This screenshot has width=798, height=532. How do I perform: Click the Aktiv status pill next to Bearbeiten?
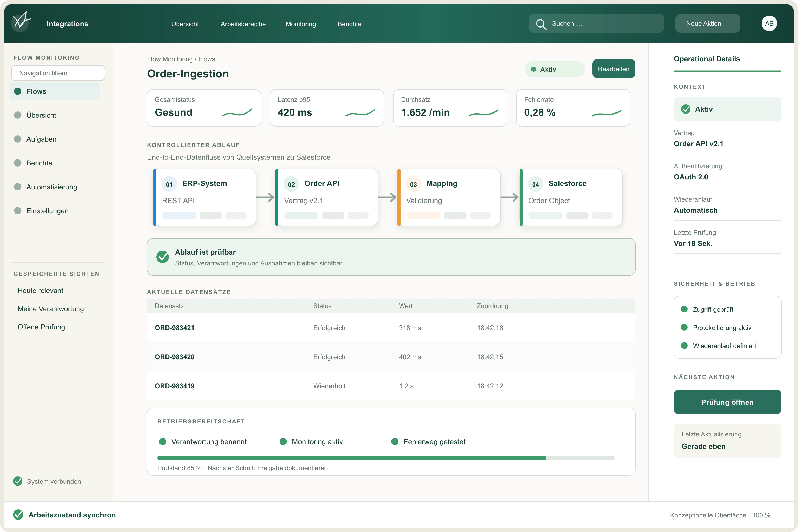554,69
